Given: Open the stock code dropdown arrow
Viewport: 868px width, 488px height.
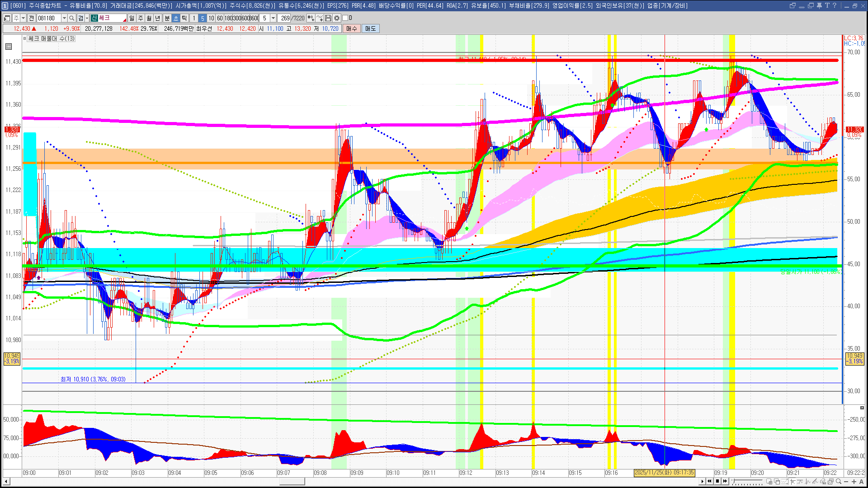Looking at the screenshot, I should (64, 18).
